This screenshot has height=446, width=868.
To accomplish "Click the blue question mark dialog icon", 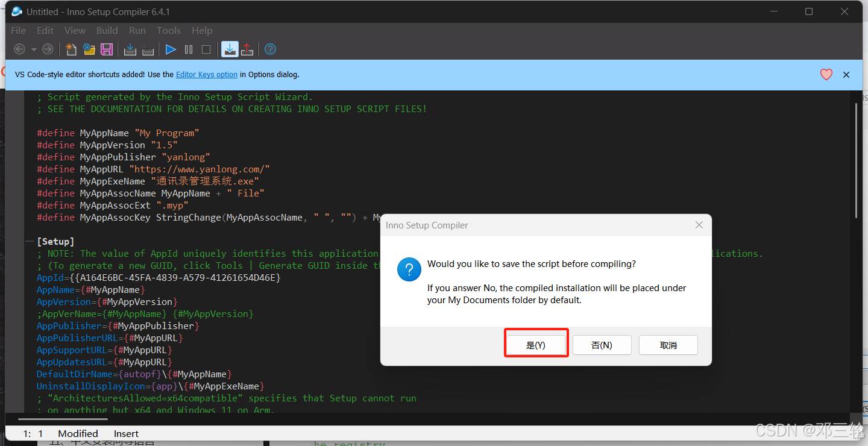I will [409, 269].
